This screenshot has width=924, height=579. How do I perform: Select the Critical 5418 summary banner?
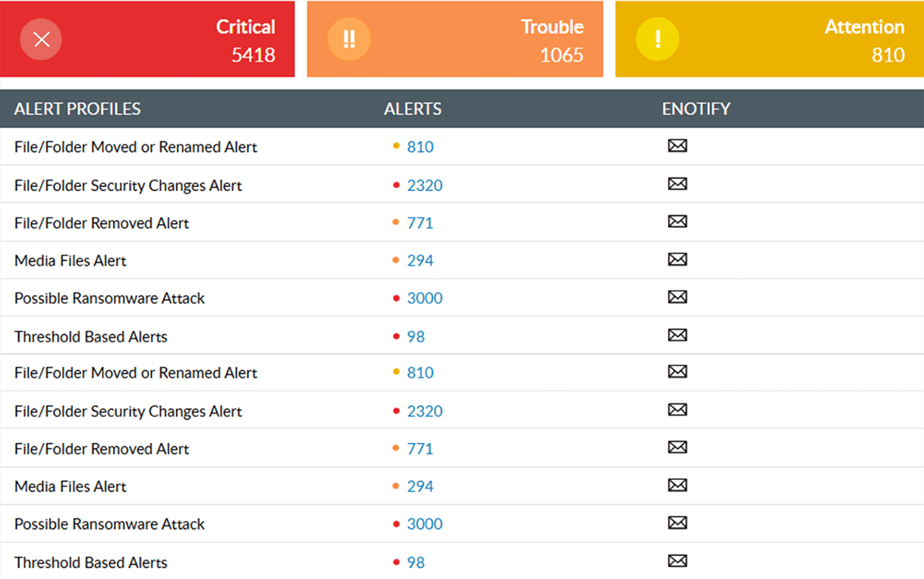pos(148,38)
